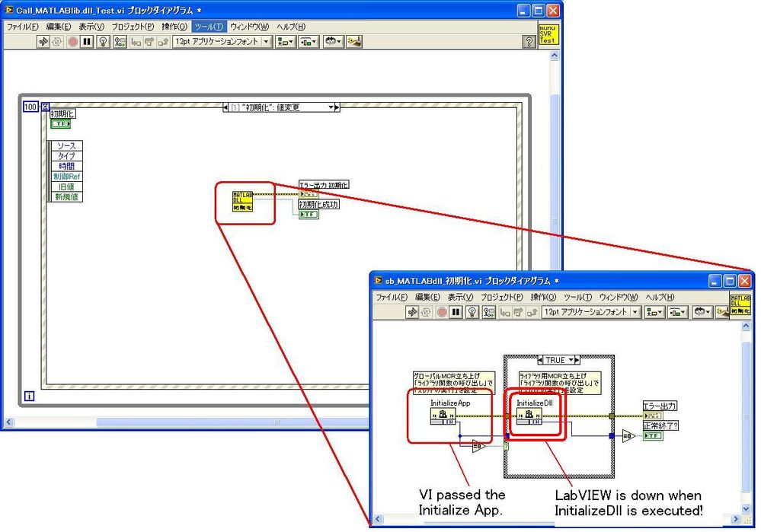This screenshot has height=532, width=761.
Task: Open 表示 menu in Call_MATLABlib.dll_Test.vi window
Action: click(91, 27)
